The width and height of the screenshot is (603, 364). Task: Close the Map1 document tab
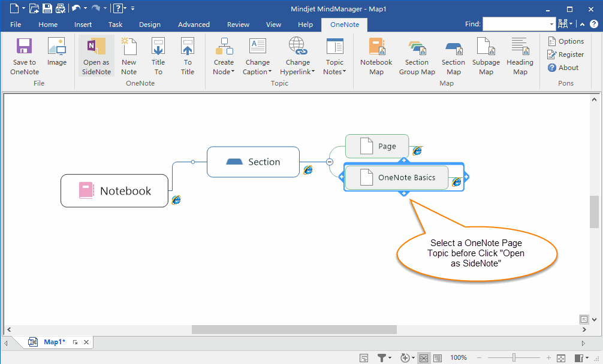click(86, 342)
